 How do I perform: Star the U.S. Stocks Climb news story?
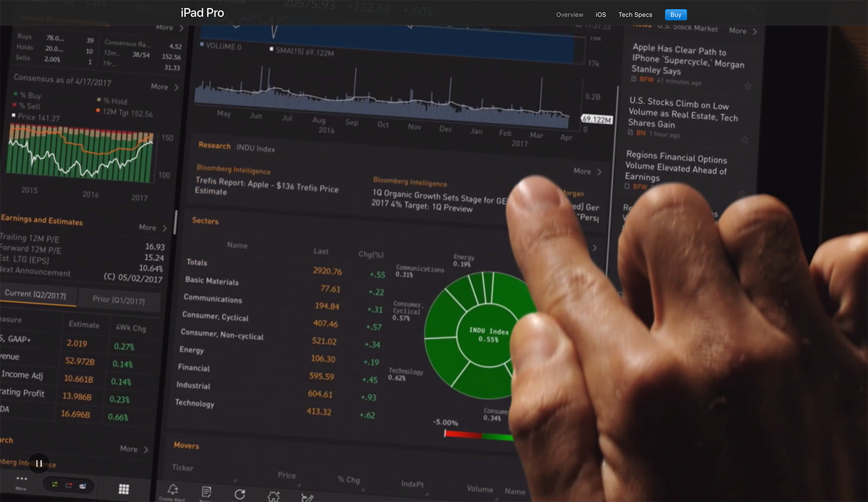744,140
